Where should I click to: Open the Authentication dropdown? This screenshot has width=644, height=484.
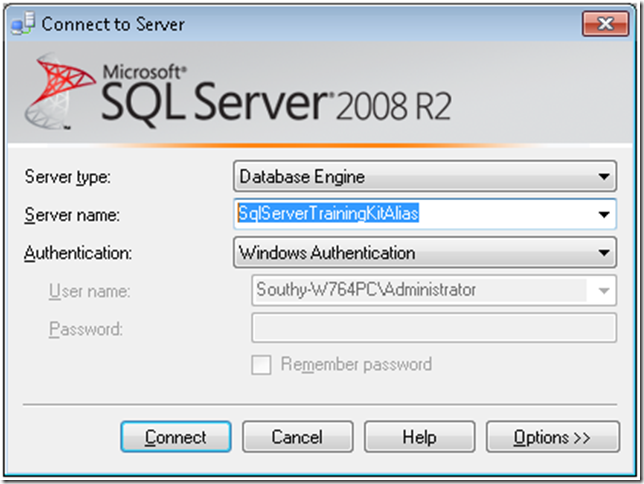(425, 252)
